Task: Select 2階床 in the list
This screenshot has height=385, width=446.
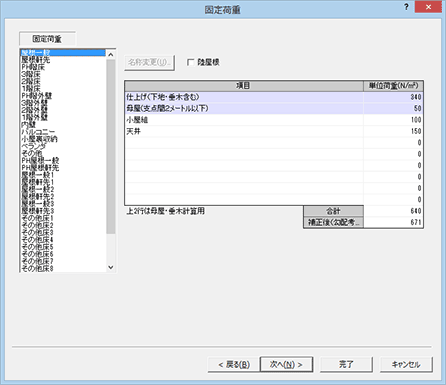Action: pyautogui.click(x=63, y=81)
